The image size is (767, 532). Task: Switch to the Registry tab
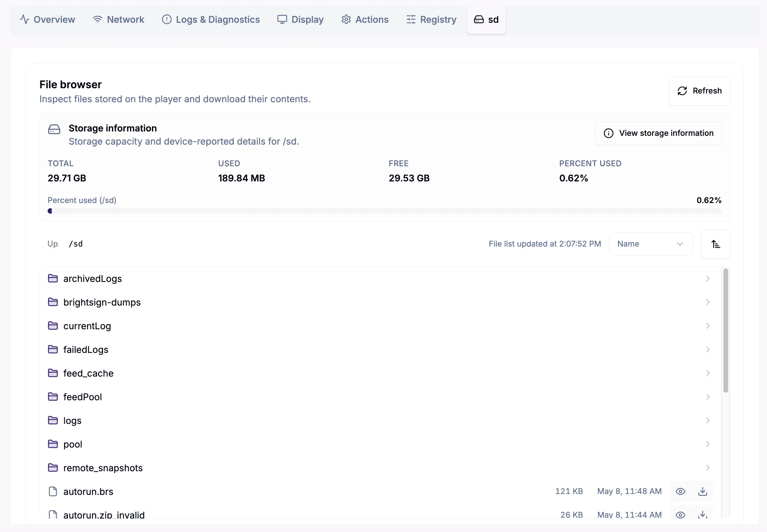(431, 20)
